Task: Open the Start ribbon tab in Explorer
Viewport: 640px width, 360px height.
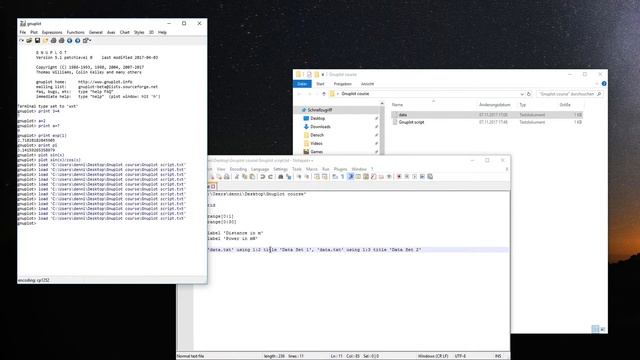Action: (320, 84)
